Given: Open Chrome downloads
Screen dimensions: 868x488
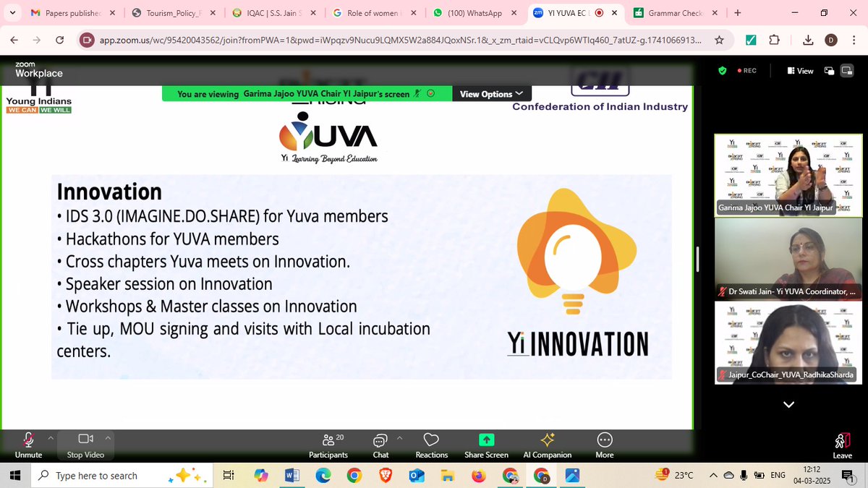Looking at the screenshot, I should (809, 40).
